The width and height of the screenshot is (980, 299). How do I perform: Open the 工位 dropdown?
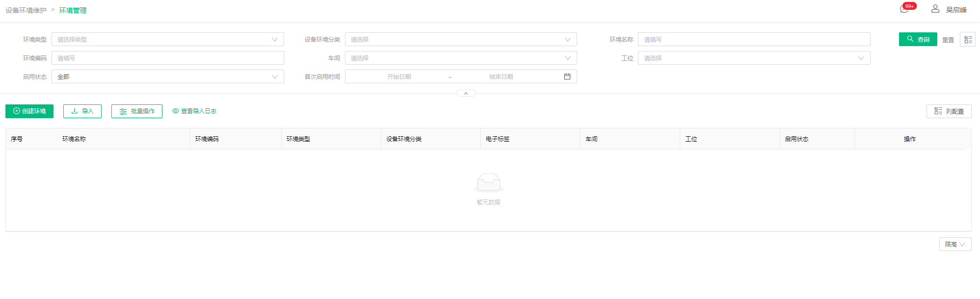(754, 58)
